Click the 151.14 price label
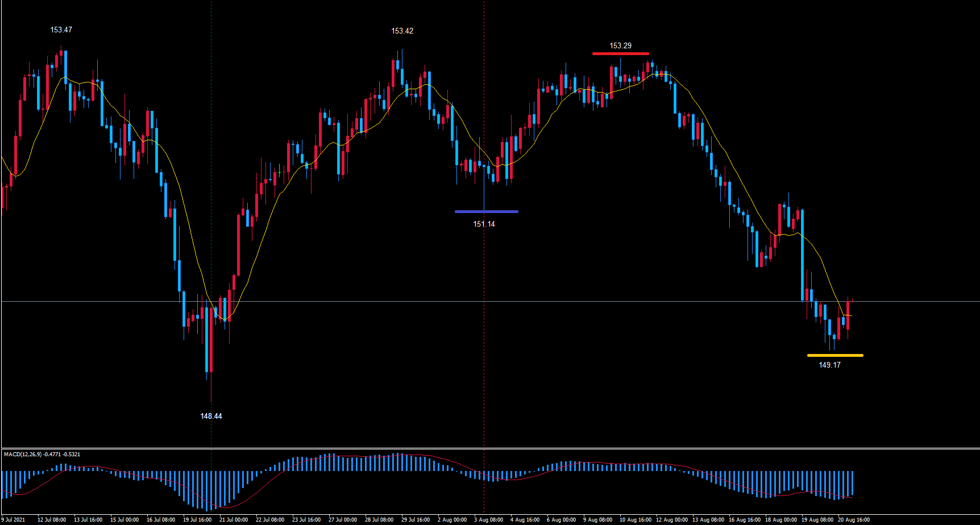The height and width of the screenshot is (525, 980). pos(484,224)
